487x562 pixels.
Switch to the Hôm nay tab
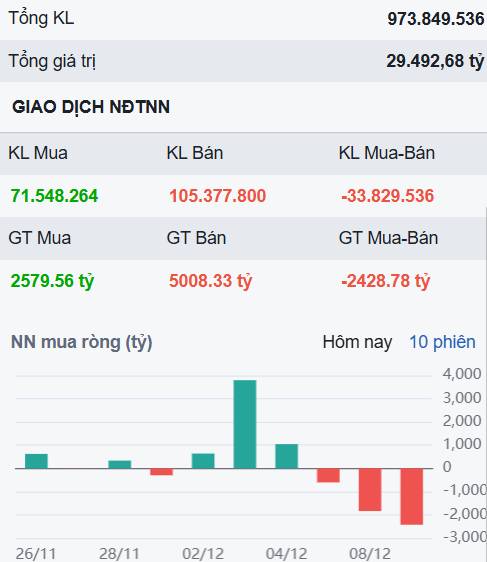click(357, 342)
